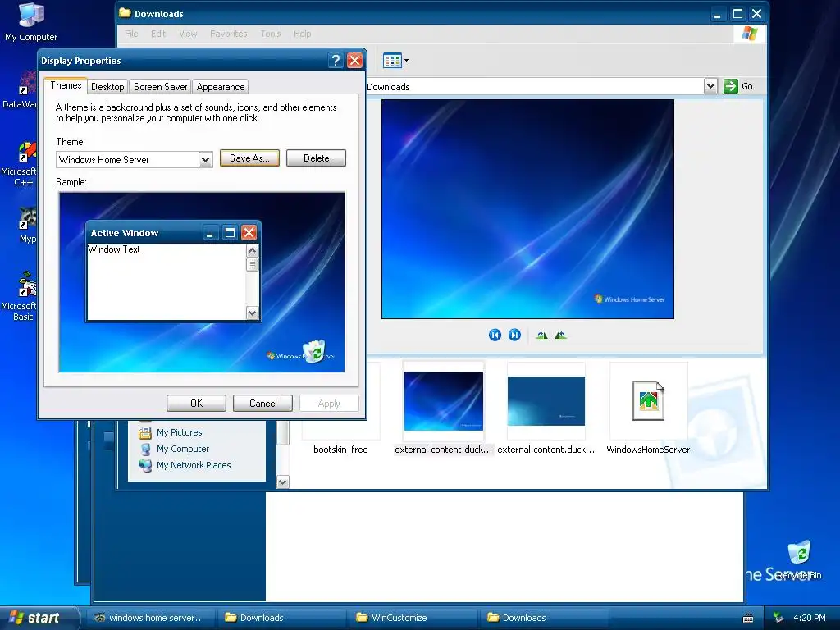This screenshot has width=840, height=630.
Task: Switch to the Screen Saver tab
Action: [x=160, y=87]
